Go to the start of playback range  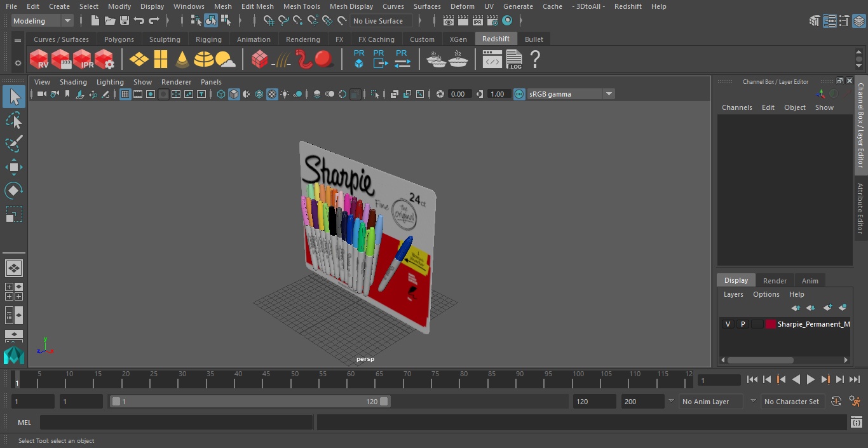752,379
